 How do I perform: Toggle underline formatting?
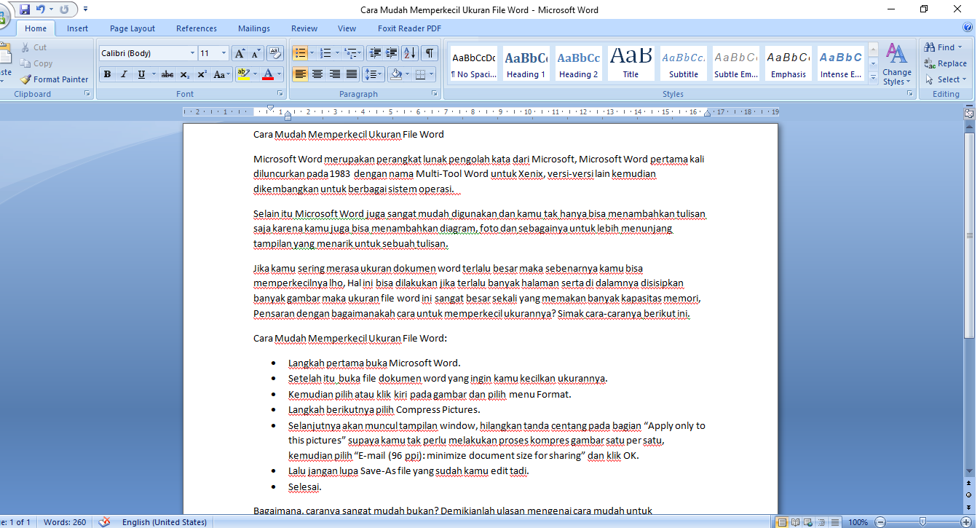coord(141,74)
